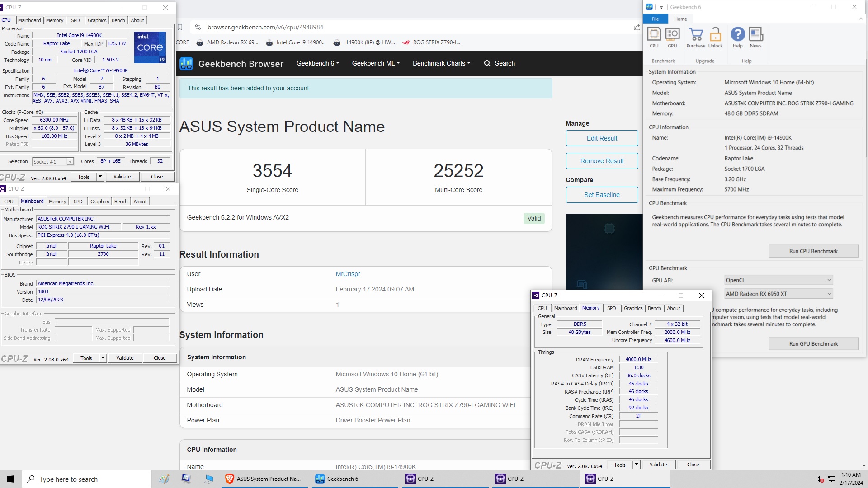This screenshot has width=868, height=488.
Task: Select the Home tab in Geekbench 6
Action: (x=680, y=19)
